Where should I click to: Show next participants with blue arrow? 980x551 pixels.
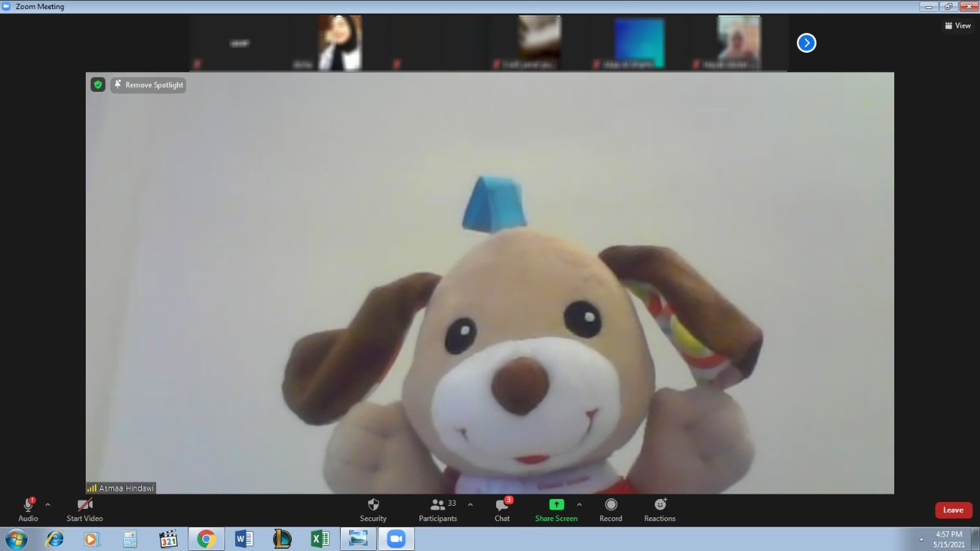(x=806, y=43)
